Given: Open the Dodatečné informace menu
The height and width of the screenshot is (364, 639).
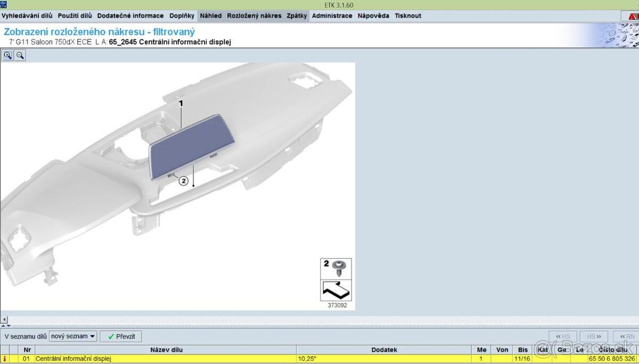Looking at the screenshot, I should [x=130, y=16].
